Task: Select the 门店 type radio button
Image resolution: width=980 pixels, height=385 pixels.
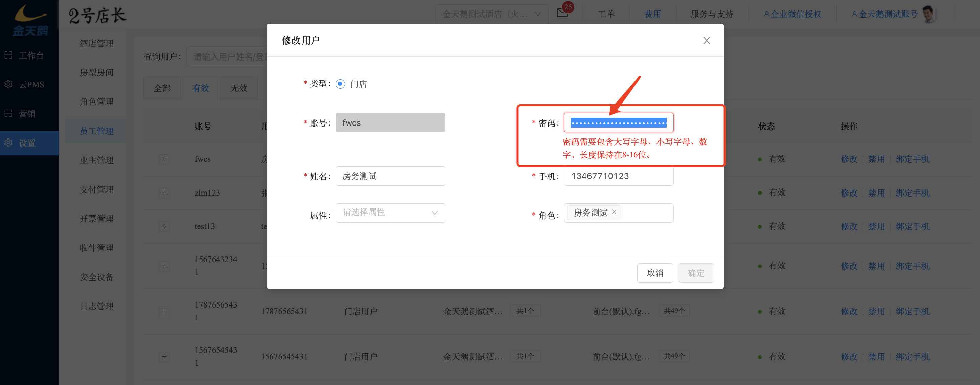Action: click(340, 84)
